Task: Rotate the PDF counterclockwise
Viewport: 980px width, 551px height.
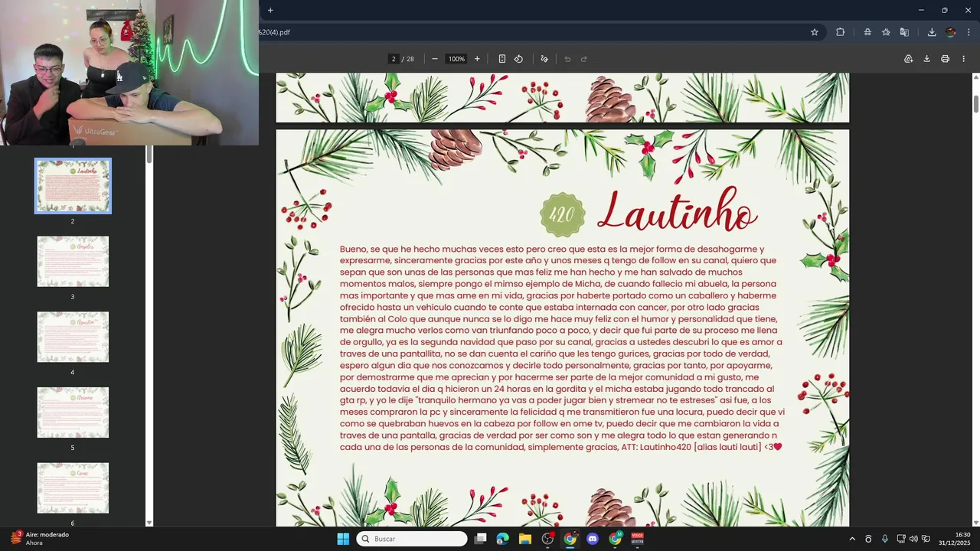Action: pyautogui.click(x=518, y=59)
